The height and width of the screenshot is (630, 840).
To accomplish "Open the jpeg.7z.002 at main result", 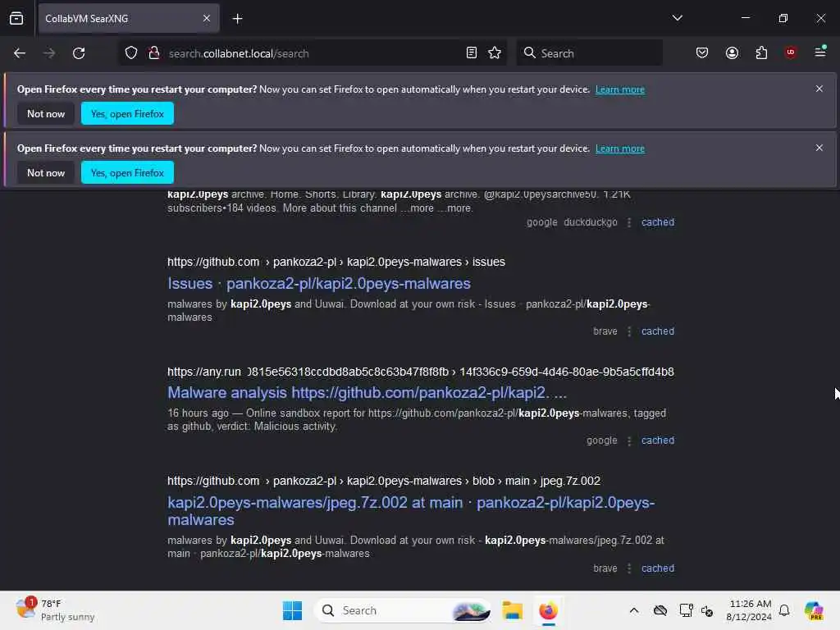I will point(411,511).
